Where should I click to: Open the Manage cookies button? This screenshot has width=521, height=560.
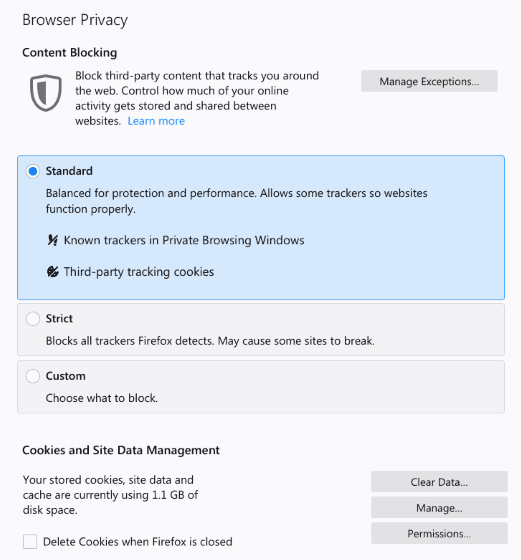click(439, 508)
